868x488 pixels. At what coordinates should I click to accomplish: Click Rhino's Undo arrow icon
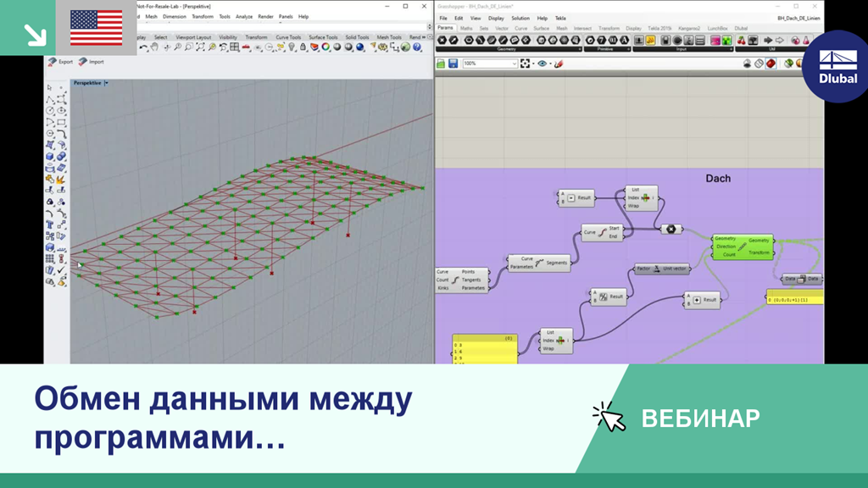pos(143,47)
